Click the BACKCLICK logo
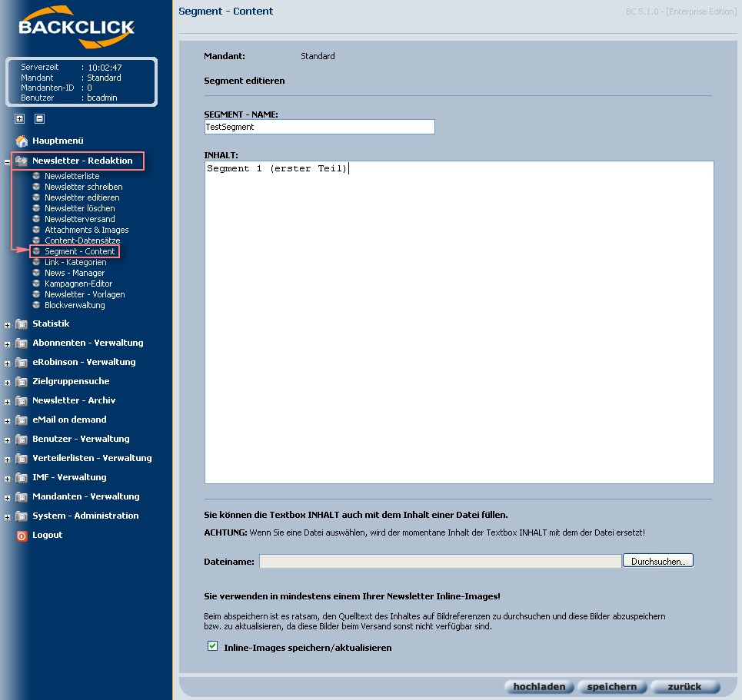 click(77, 27)
